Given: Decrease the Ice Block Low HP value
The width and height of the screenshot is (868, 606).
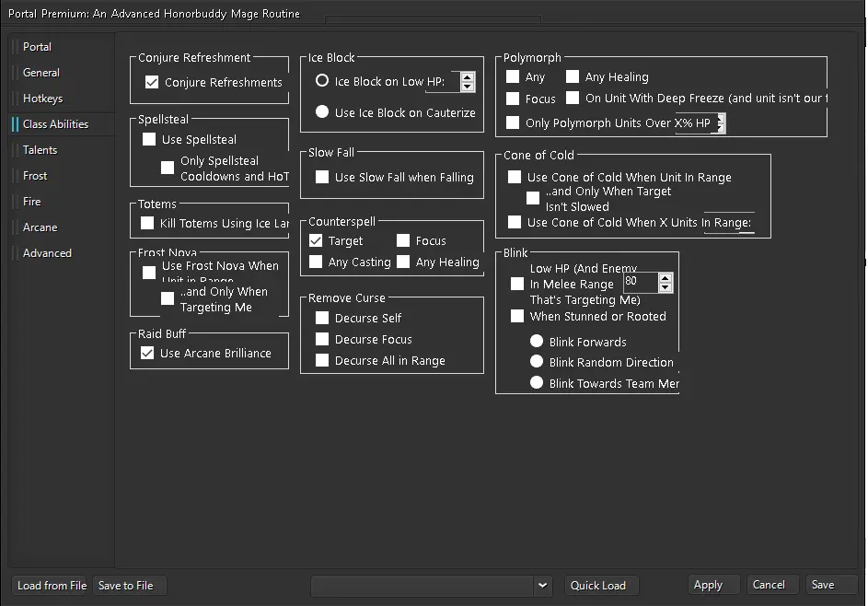Looking at the screenshot, I should tap(468, 87).
